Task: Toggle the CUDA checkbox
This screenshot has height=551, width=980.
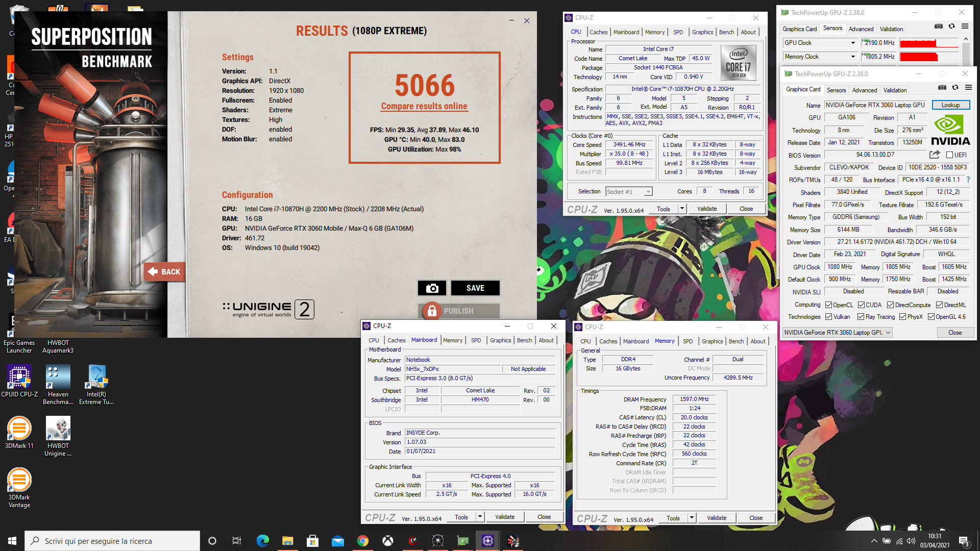Action: (861, 305)
